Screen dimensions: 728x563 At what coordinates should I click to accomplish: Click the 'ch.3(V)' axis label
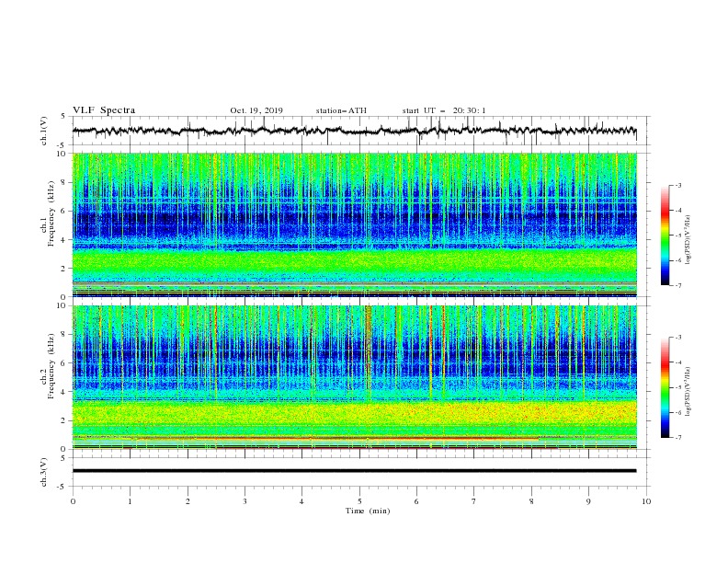[44, 472]
